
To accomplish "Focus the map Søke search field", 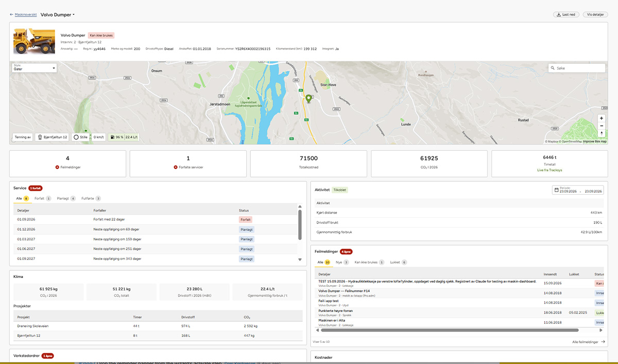I will pyautogui.click(x=577, y=68).
